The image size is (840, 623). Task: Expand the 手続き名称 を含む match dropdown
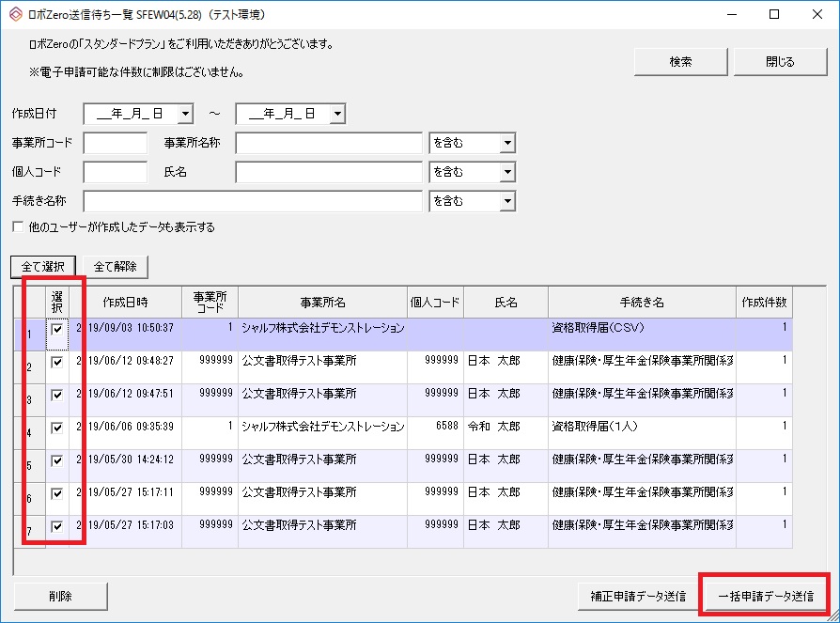coord(507,202)
